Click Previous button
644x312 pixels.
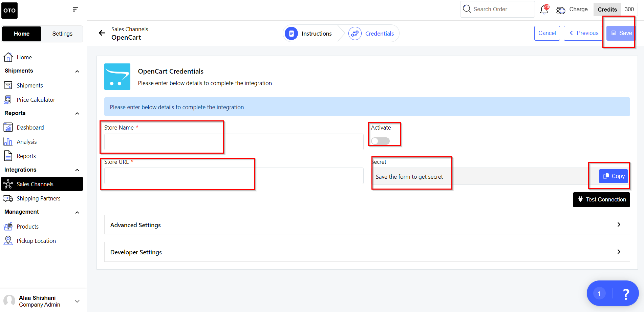pyautogui.click(x=583, y=33)
